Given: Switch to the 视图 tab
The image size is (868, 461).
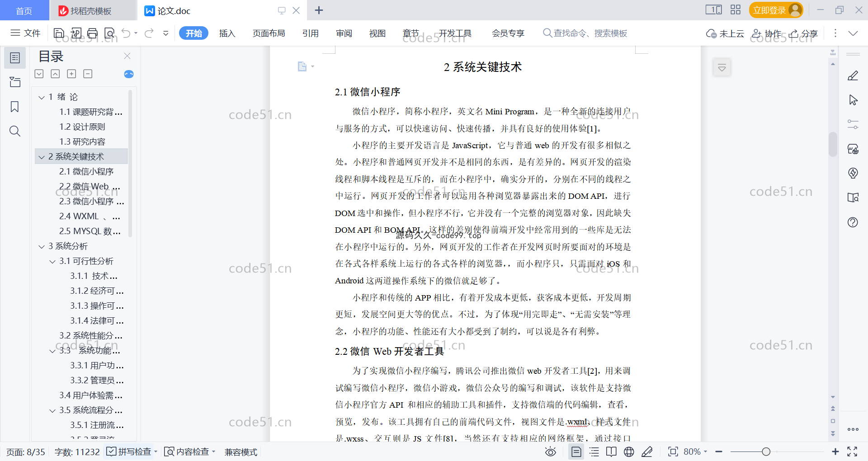Looking at the screenshot, I should [377, 33].
